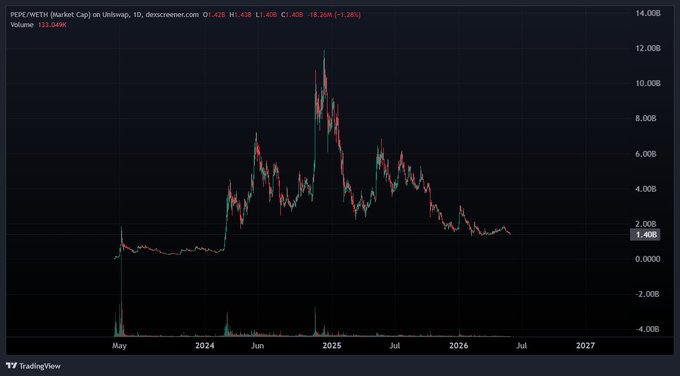Click the May label on time axis
Viewport: 680px width, 376px height.
click(x=119, y=346)
